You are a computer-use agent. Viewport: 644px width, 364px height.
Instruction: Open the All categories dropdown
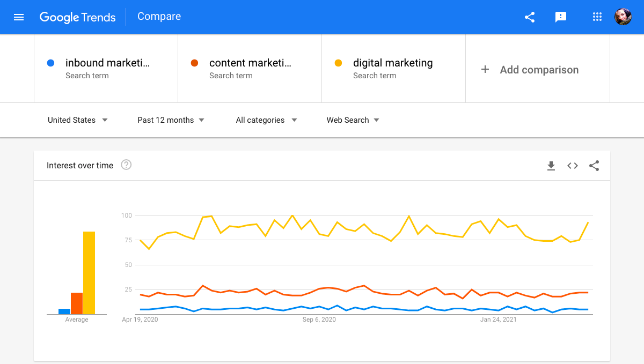tap(266, 120)
